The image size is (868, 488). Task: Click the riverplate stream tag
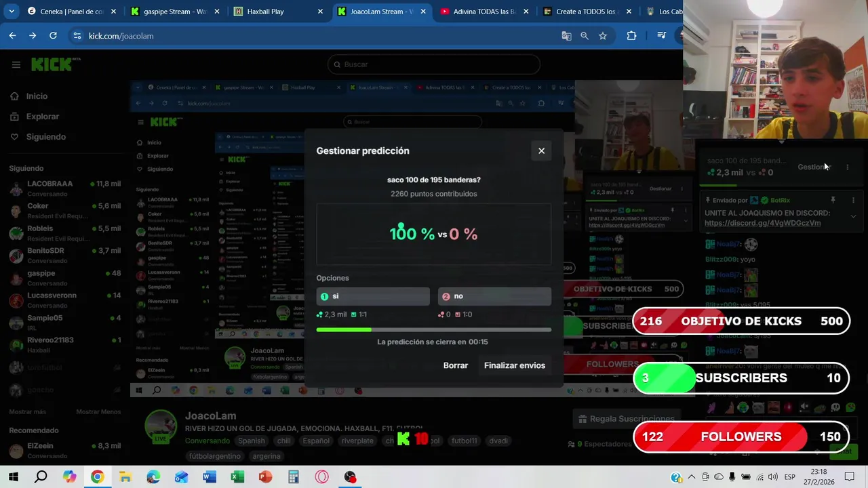point(357,441)
